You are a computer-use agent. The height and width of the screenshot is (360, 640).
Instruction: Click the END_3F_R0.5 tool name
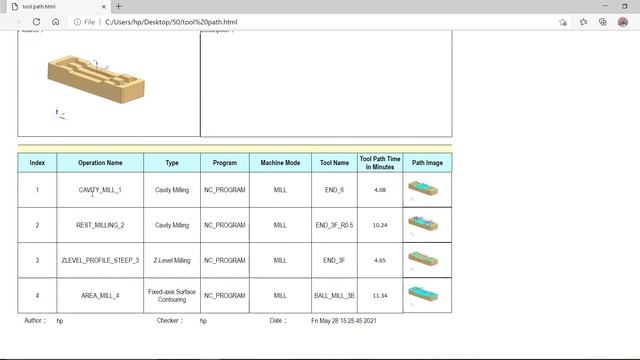(334, 225)
